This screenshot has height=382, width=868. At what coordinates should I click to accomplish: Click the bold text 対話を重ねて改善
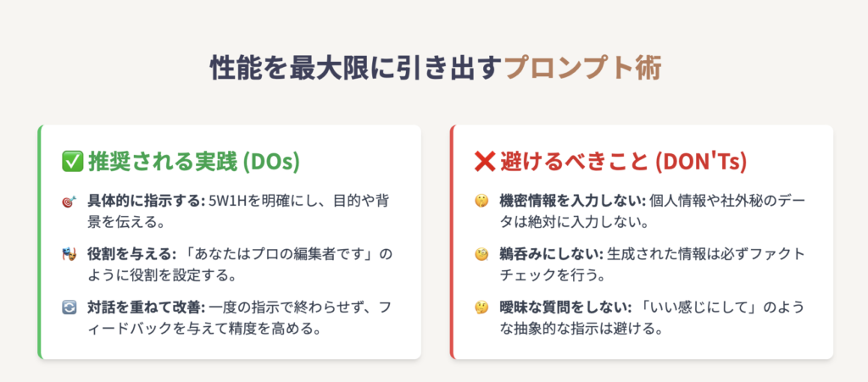click(146, 307)
